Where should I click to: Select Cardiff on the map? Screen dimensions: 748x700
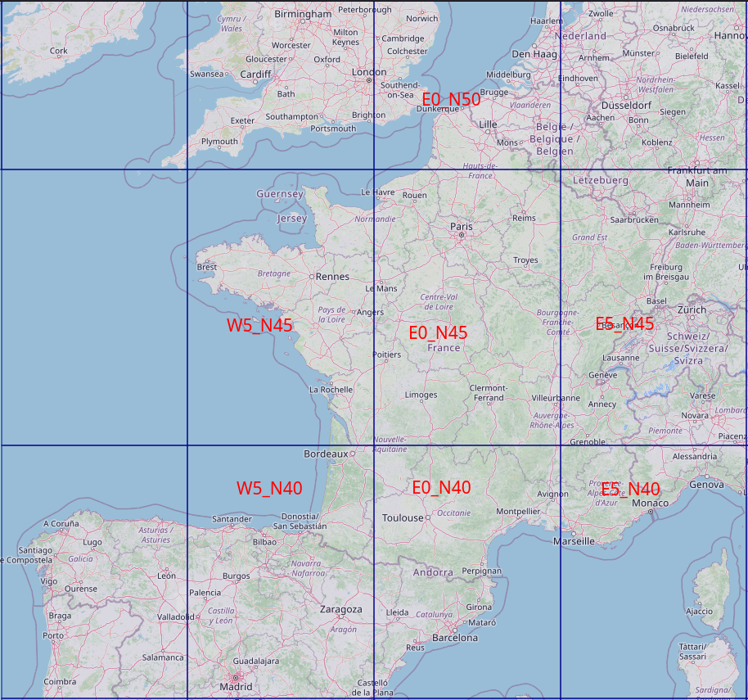click(x=255, y=75)
